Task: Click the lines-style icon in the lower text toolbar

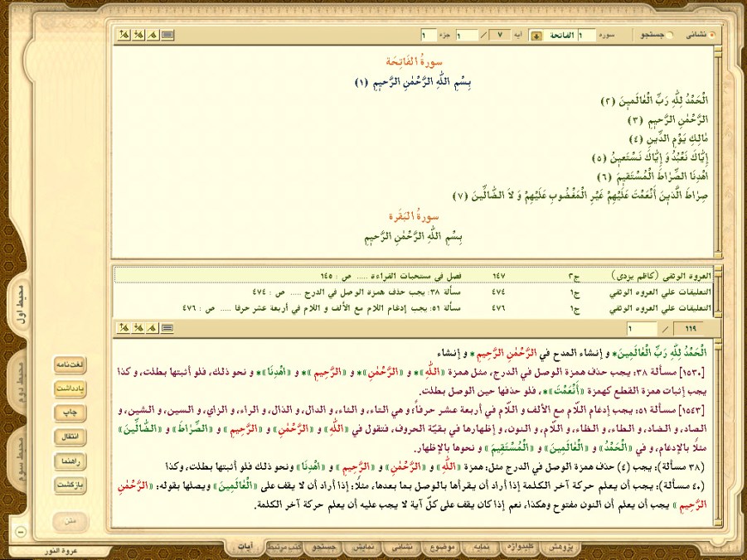Action: (167, 329)
